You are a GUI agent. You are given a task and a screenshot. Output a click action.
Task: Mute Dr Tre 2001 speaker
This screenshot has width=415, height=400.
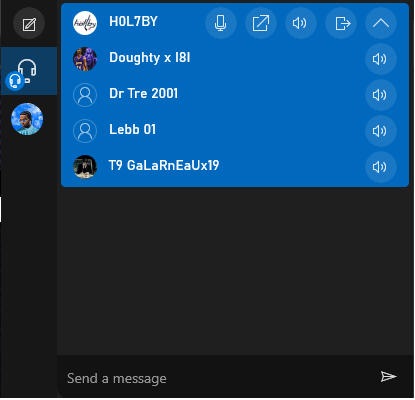click(381, 95)
